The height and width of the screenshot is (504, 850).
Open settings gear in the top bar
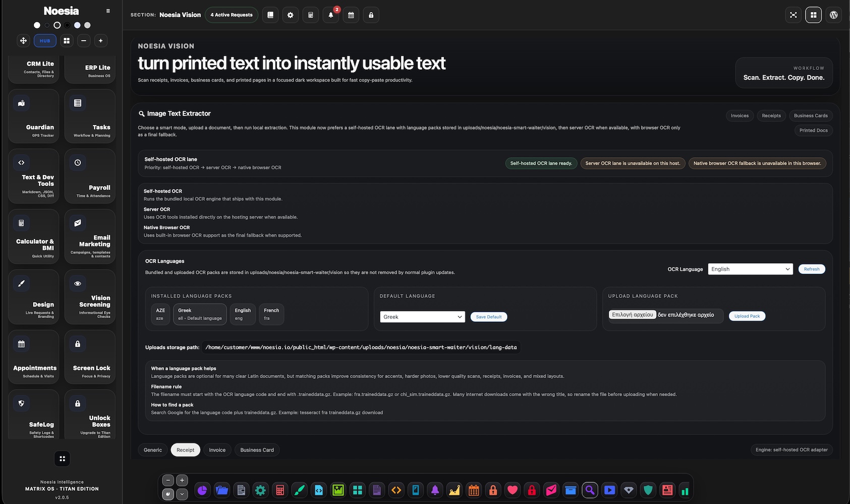click(x=291, y=15)
